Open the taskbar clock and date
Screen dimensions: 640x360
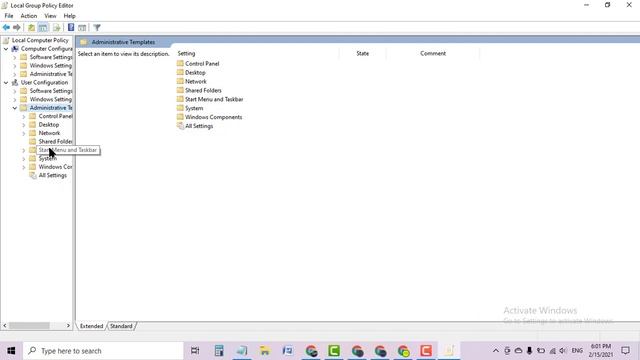[x=600, y=351]
